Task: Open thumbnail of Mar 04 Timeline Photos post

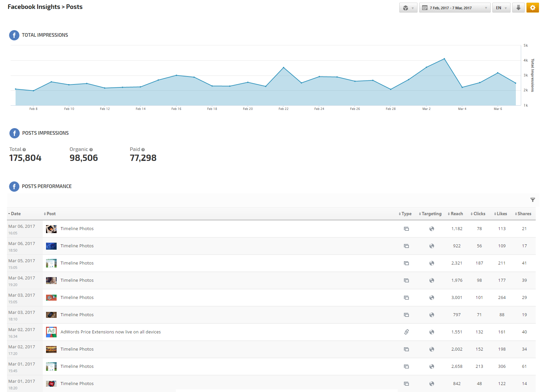Action: [51, 280]
